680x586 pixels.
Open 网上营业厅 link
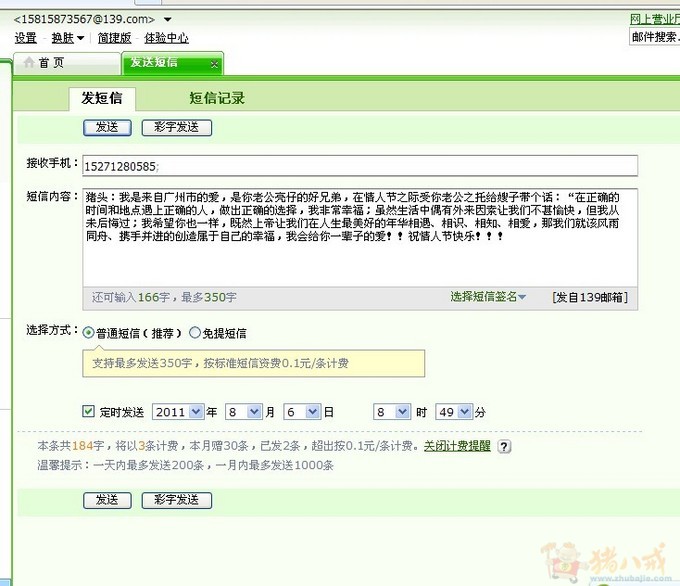coord(655,19)
